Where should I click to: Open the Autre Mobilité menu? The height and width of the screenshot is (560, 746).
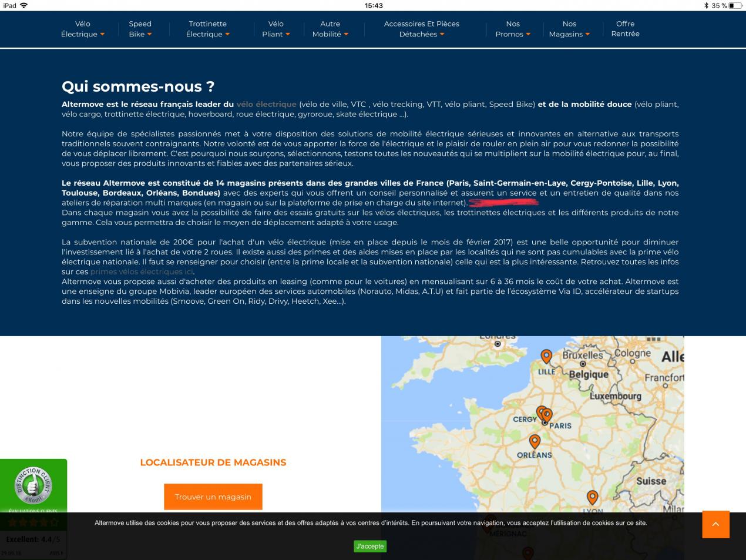[x=330, y=29]
